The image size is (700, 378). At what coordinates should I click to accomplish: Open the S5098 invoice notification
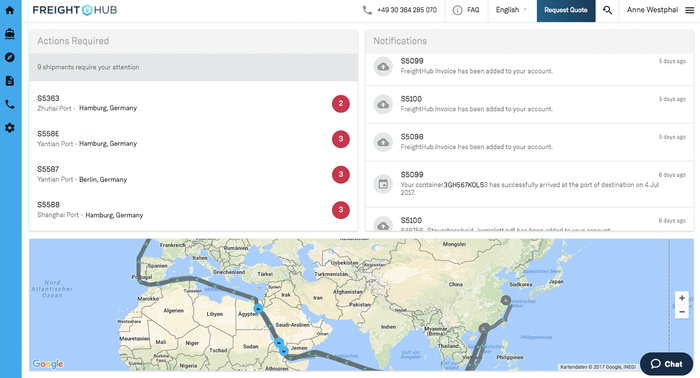click(529, 142)
